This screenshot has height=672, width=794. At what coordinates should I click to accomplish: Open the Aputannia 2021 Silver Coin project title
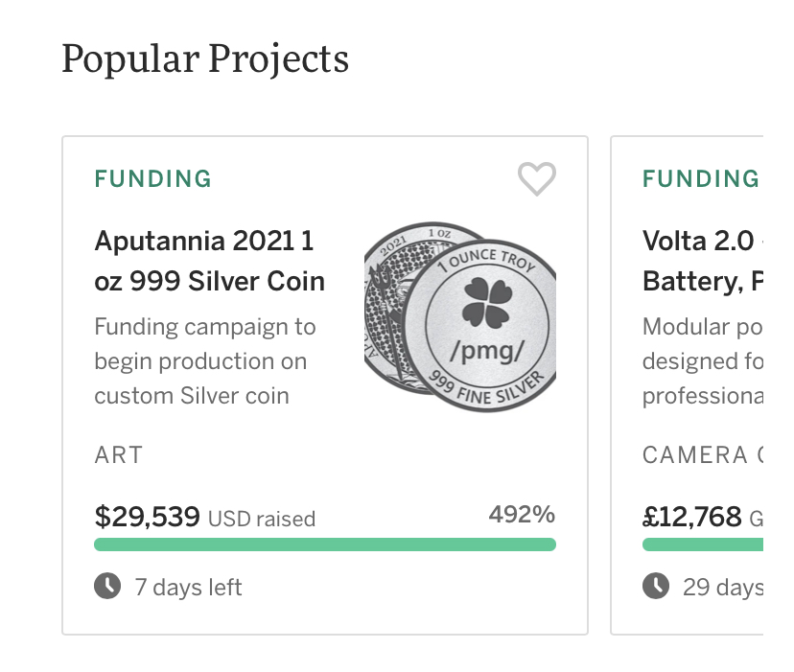point(209,261)
